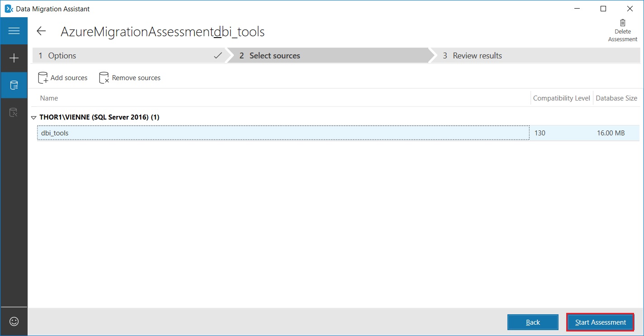
Task: Open the migrations icon in sidebar
Action: pos(14,112)
